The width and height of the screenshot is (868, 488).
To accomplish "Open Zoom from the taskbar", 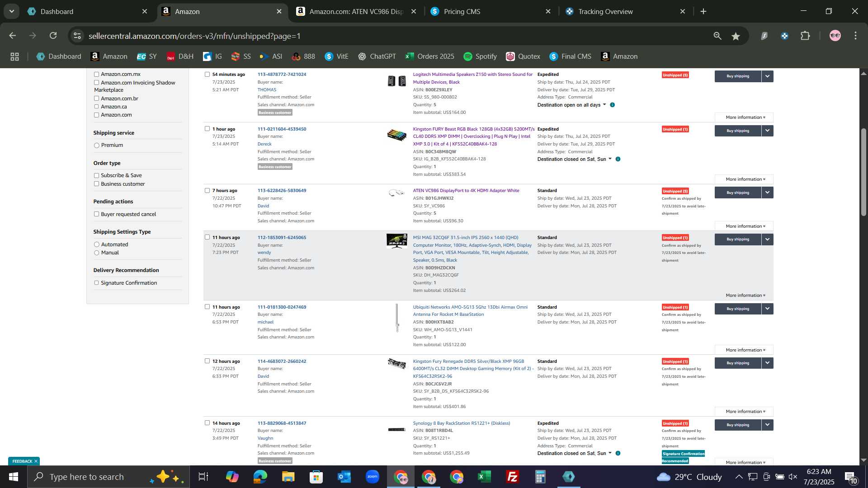I will coord(373,477).
